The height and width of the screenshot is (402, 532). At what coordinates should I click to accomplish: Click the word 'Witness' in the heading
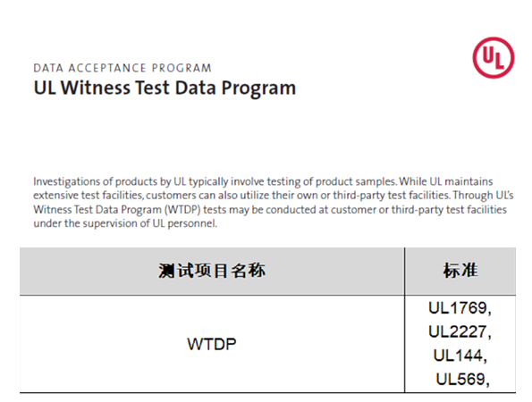(x=96, y=88)
